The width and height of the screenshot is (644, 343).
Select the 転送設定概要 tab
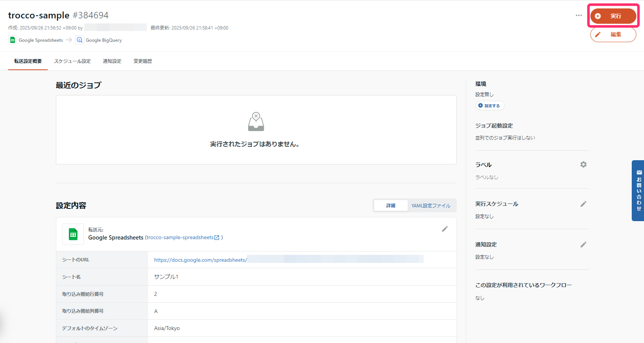point(28,61)
